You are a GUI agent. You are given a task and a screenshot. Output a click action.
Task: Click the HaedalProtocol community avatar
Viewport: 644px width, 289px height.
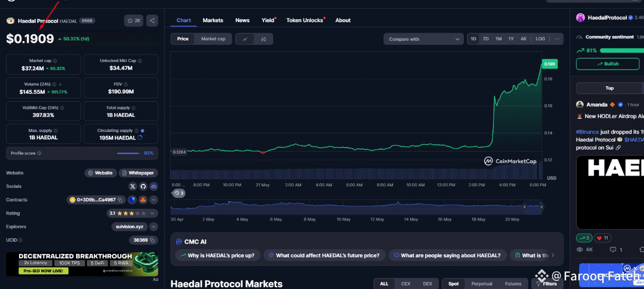pos(580,18)
